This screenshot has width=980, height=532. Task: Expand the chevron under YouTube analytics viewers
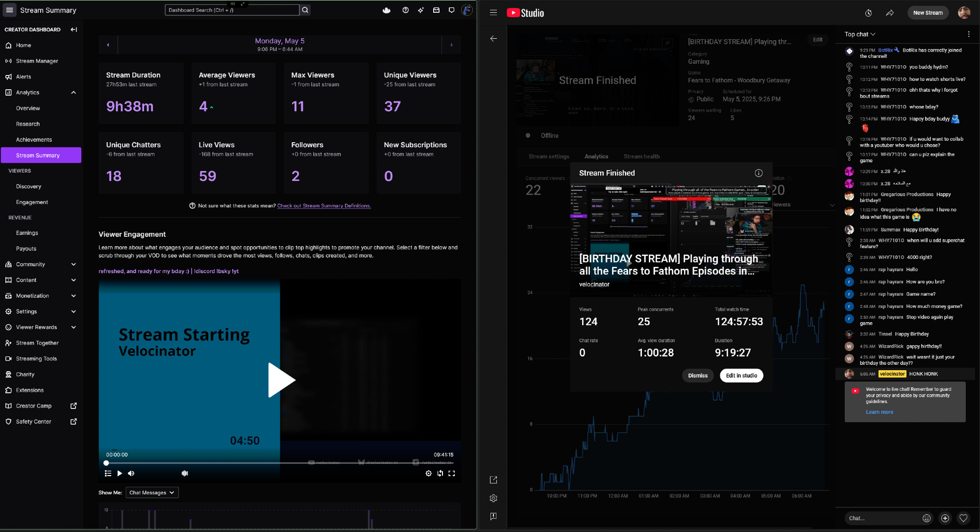(x=832, y=205)
